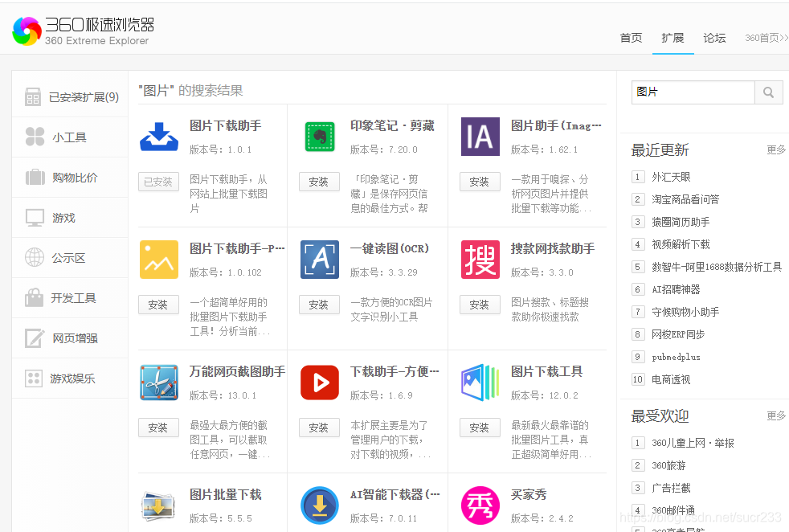Click the red 搜款网找款助手 icon

pos(480,259)
